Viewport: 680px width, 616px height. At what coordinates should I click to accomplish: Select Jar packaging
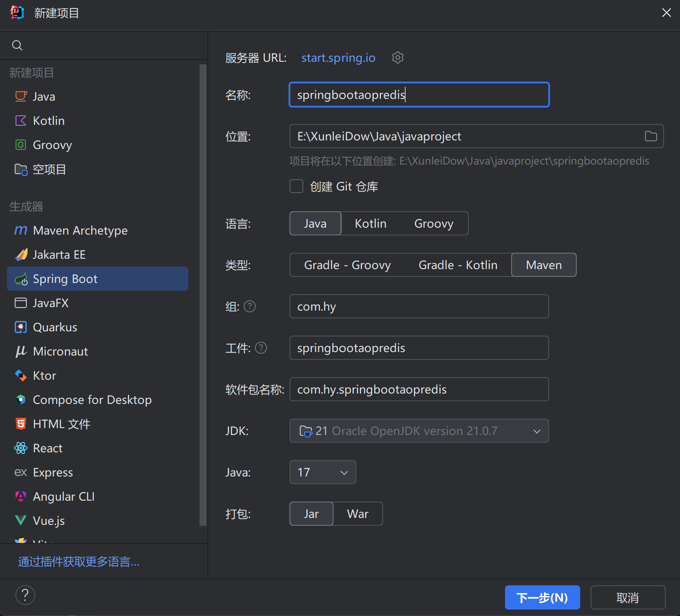tap(311, 514)
